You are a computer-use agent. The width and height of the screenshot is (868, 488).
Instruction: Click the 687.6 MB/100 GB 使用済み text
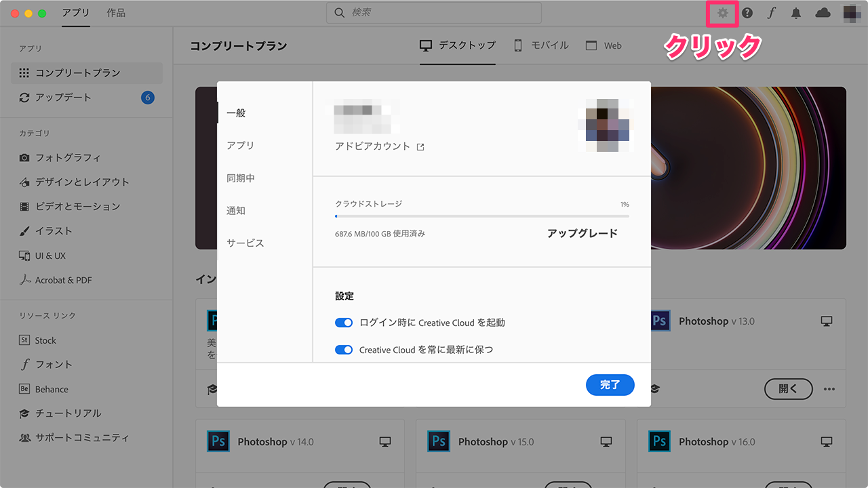(x=380, y=234)
